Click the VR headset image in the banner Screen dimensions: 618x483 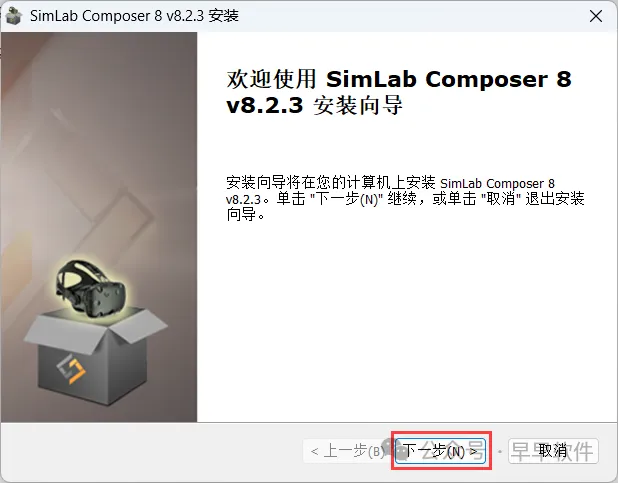(x=90, y=288)
